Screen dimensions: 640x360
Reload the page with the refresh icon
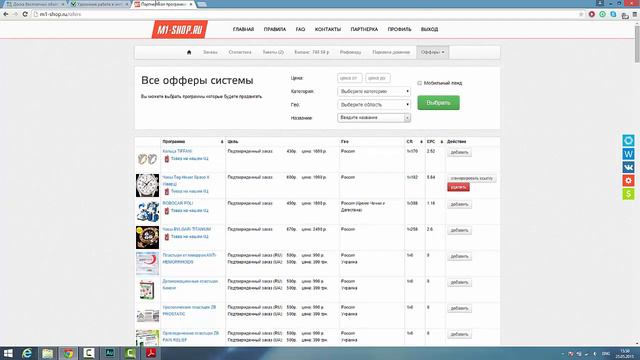pyautogui.click(x=25, y=14)
